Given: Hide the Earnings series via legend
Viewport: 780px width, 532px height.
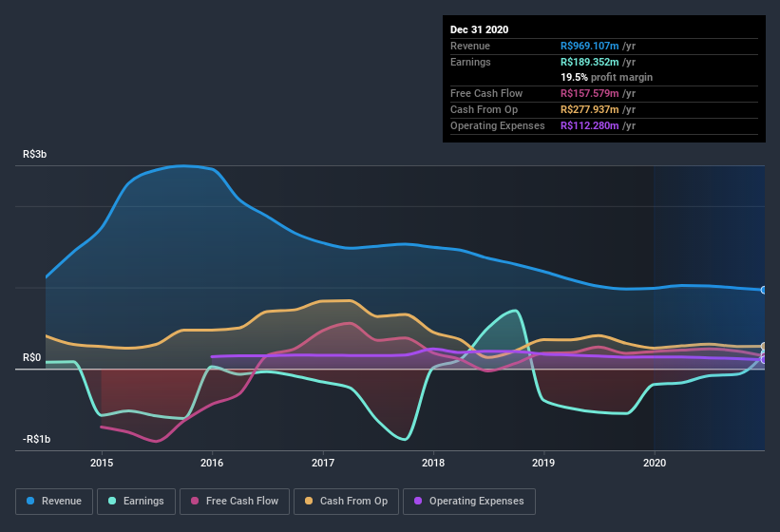Looking at the screenshot, I should (x=136, y=501).
